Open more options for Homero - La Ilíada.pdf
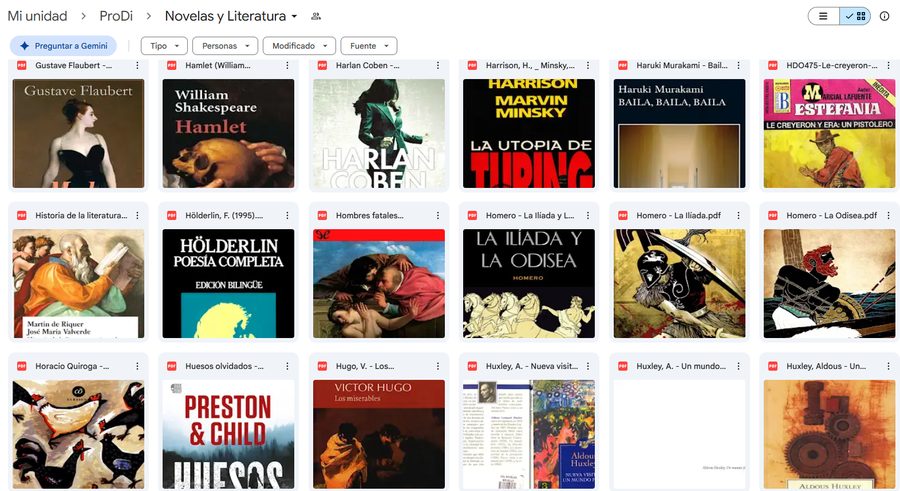 pos(739,215)
